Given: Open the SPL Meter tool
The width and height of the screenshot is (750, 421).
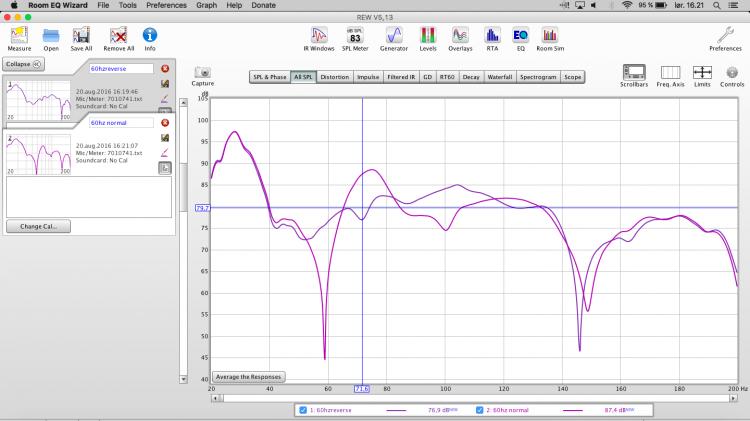Looking at the screenshot, I should tap(354, 37).
